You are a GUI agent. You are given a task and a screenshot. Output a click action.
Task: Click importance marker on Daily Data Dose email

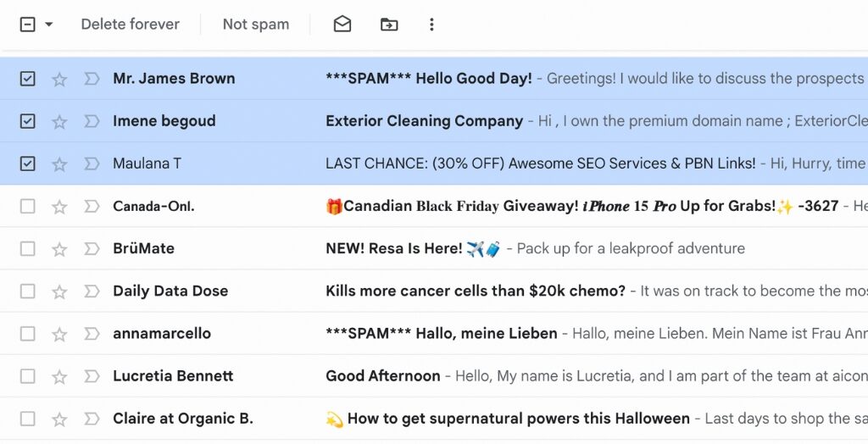(92, 291)
